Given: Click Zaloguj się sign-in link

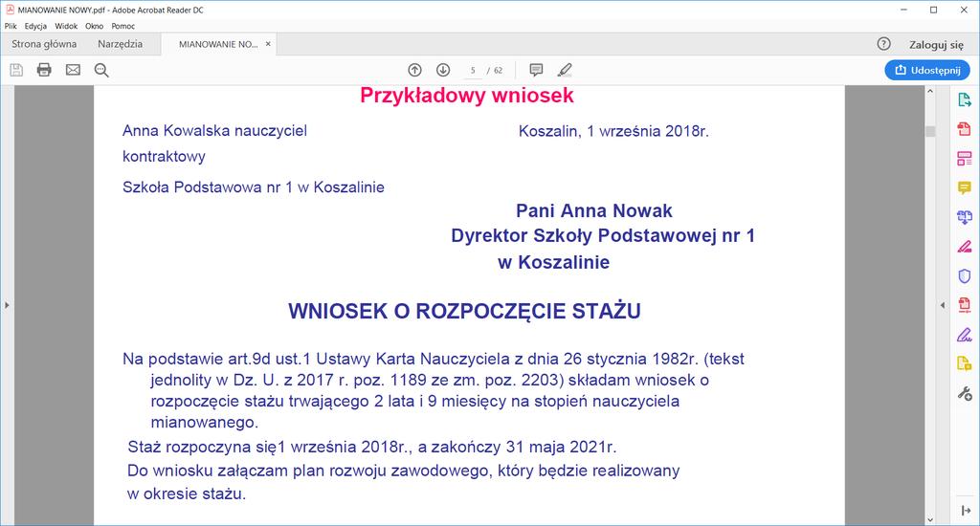Looking at the screenshot, I should (x=936, y=44).
